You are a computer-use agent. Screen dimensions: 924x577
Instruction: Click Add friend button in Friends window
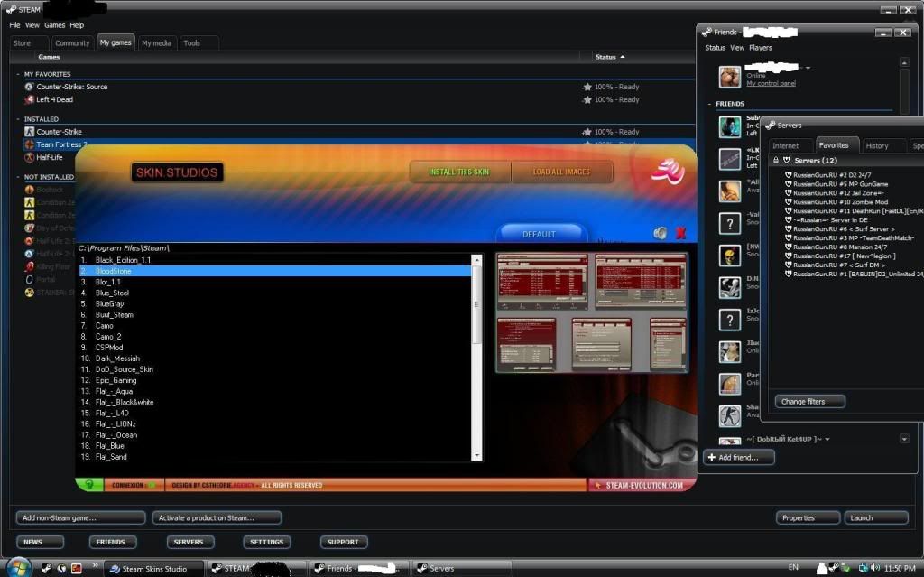738,457
